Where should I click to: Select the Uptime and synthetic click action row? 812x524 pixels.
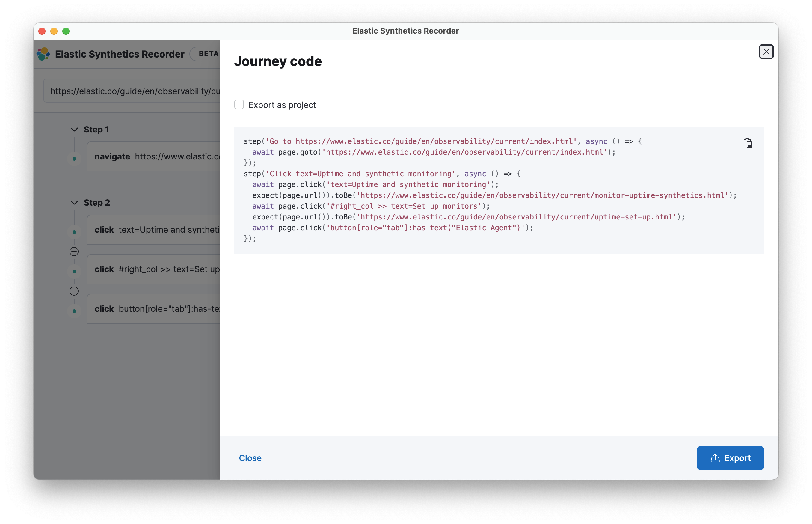pos(153,230)
